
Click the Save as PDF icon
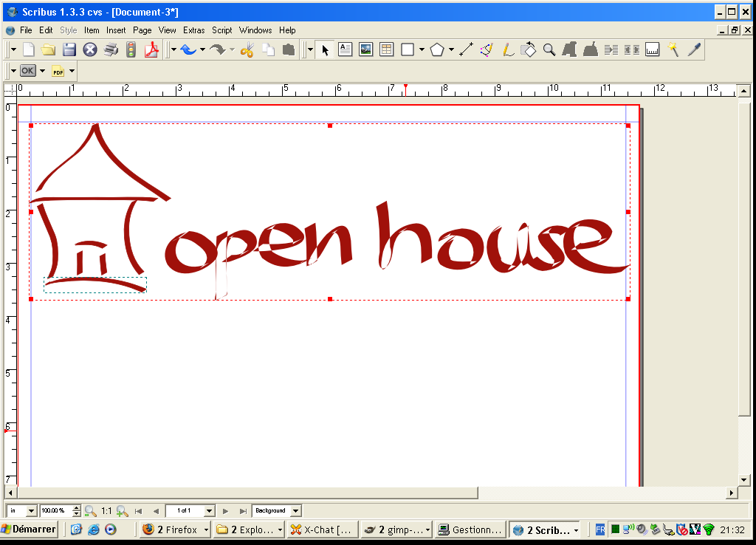pyautogui.click(x=151, y=49)
